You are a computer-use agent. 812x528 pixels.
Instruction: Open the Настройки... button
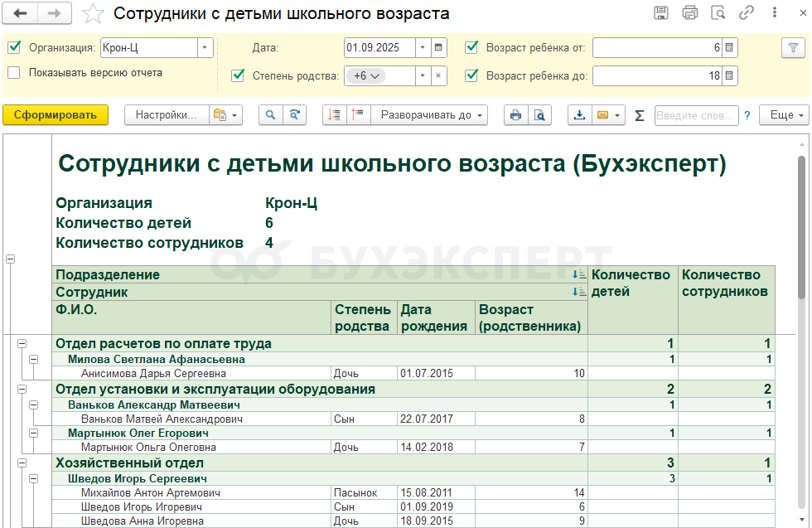pyautogui.click(x=167, y=115)
